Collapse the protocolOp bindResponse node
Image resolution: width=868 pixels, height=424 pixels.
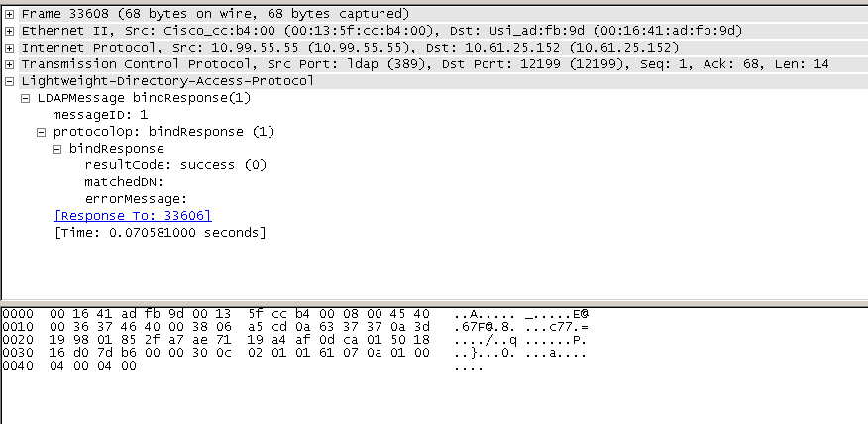pos(41,133)
